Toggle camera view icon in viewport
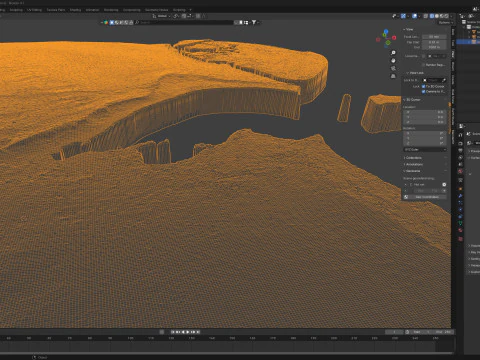The image size is (480, 360). (x=393, y=68)
